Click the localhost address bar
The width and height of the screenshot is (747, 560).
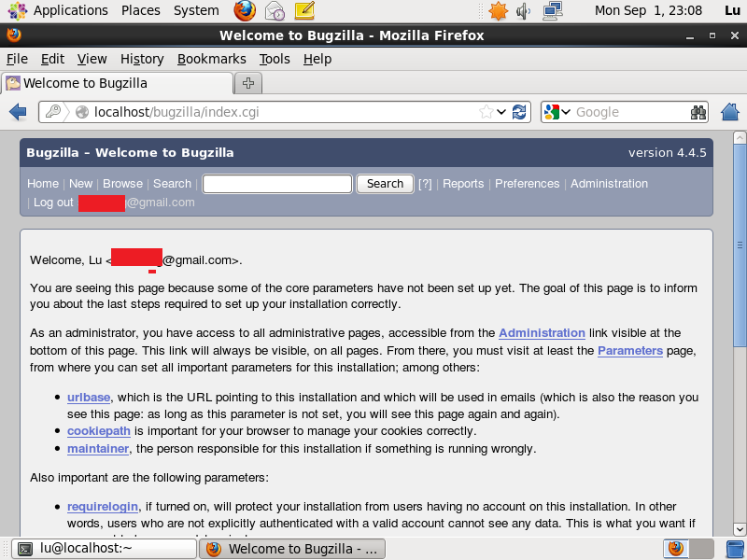[286, 112]
